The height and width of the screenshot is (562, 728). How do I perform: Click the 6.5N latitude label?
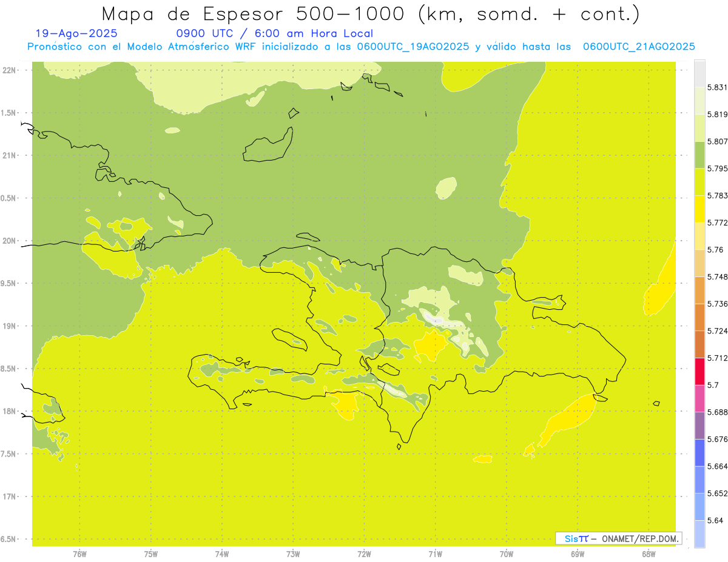click(9, 539)
